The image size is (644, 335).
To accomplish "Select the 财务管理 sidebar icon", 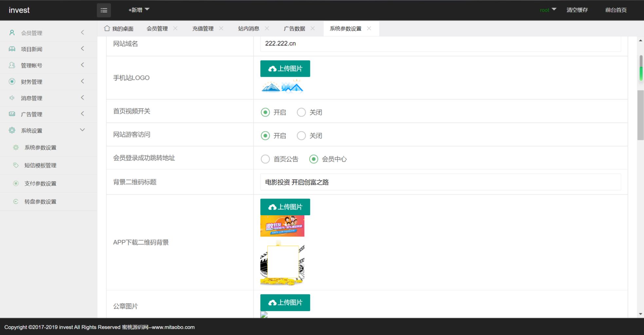I will [12, 81].
